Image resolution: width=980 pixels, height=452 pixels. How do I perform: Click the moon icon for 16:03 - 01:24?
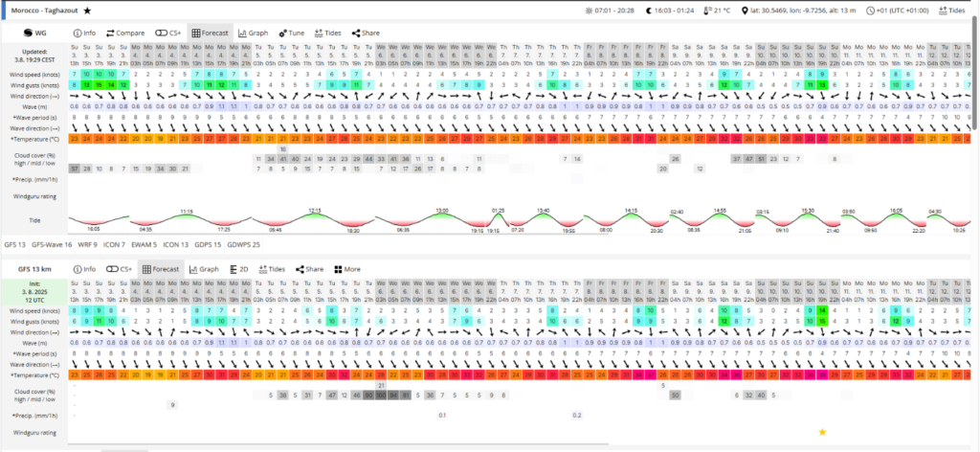tap(649, 11)
